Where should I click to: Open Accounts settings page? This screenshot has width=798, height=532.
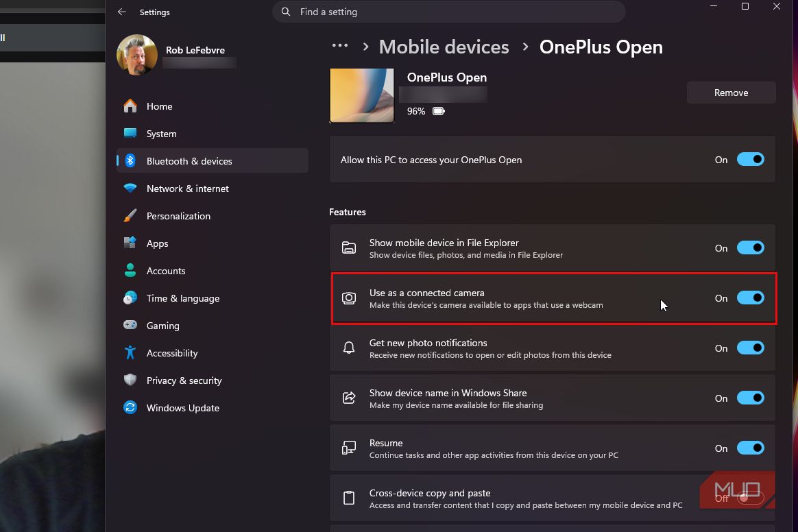tap(213, 271)
